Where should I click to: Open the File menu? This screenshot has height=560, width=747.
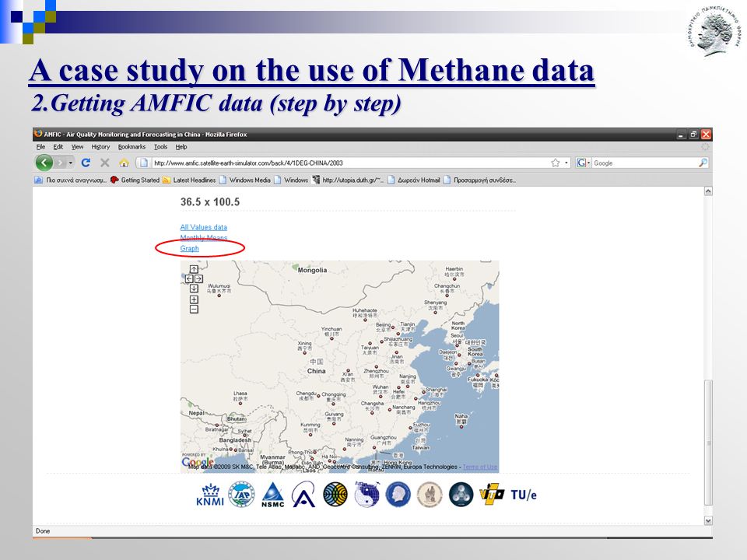41,147
